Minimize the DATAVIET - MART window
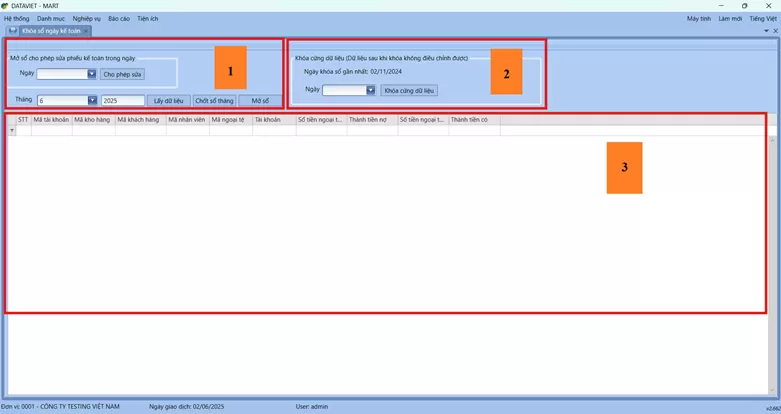This screenshot has height=414, width=781. point(721,6)
